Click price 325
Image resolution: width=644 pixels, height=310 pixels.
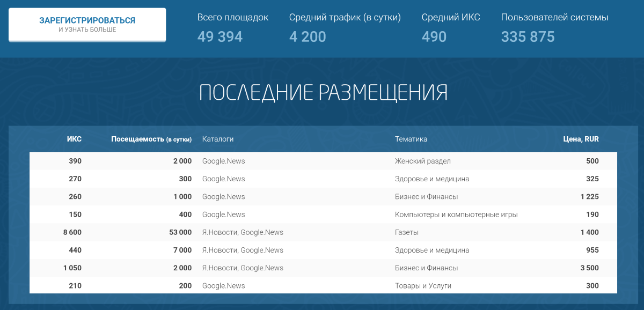tap(592, 179)
